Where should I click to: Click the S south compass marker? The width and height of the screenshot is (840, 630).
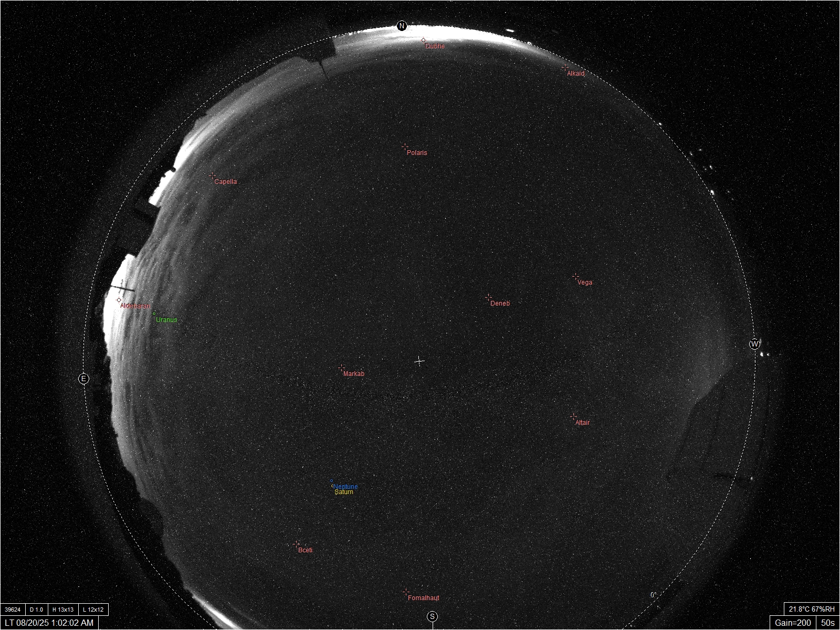coord(432,616)
